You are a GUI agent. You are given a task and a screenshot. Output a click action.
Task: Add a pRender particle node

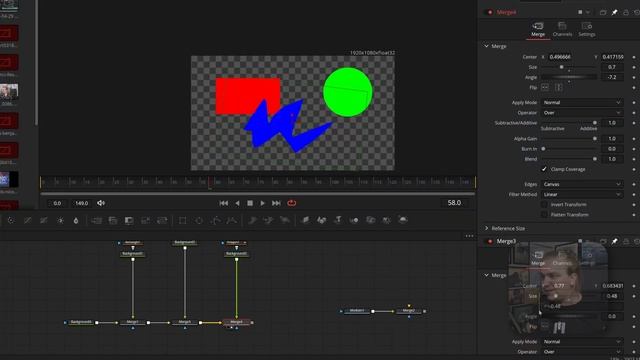pyautogui.click(x=285, y=220)
